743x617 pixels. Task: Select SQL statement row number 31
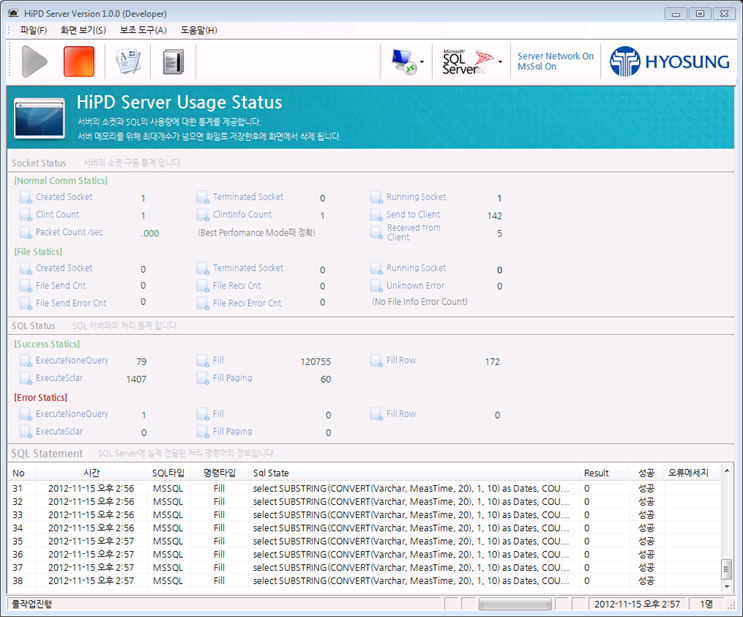pos(364,489)
